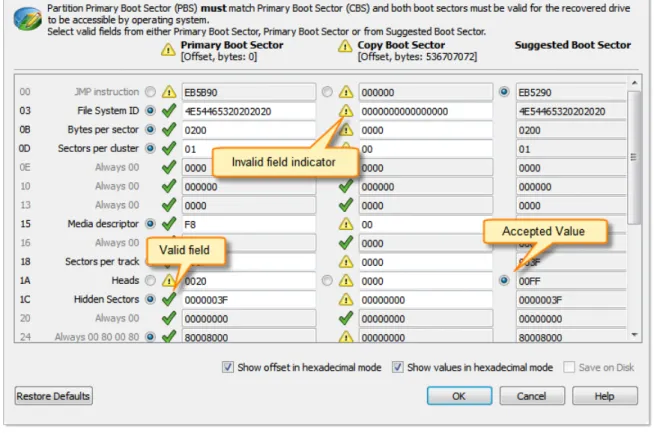Click copy-sector Sectors per track warning icon
The image size is (654, 436).
[346, 262]
